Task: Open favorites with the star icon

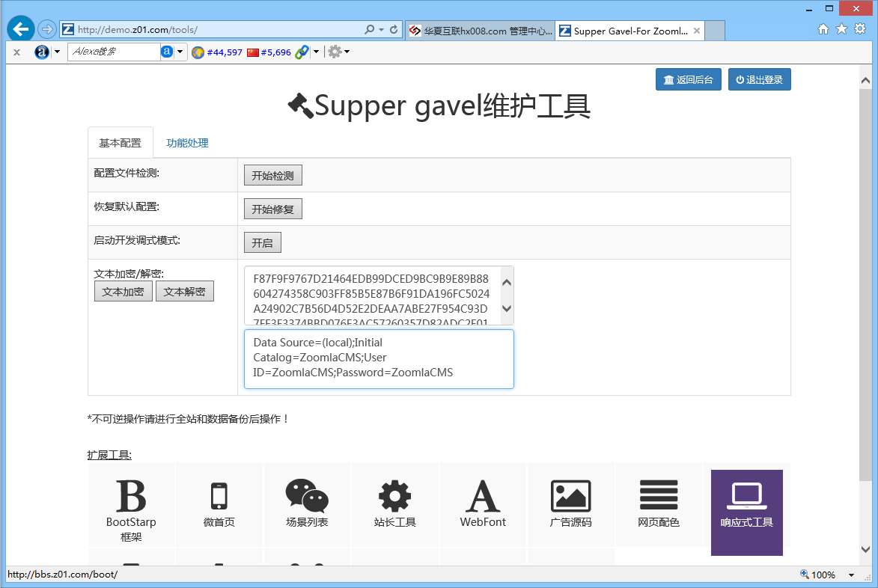Action: (x=841, y=29)
